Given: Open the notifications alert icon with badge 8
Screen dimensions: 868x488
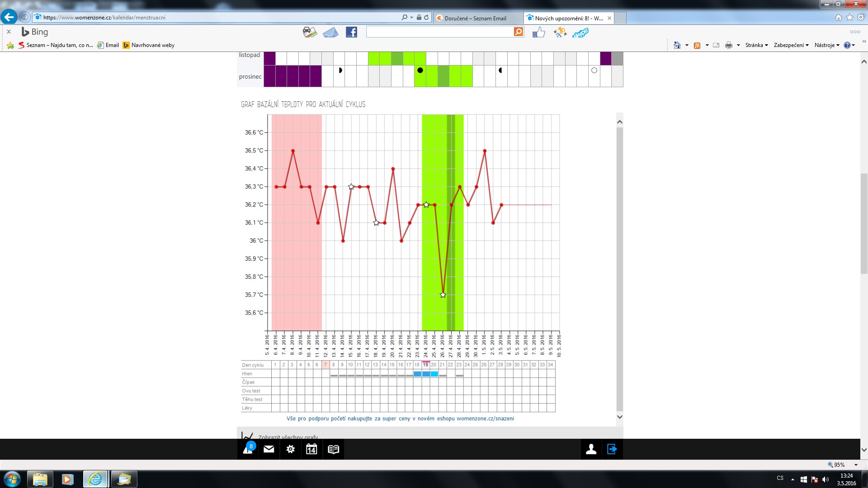Looking at the screenshot, I should [248, 449].
